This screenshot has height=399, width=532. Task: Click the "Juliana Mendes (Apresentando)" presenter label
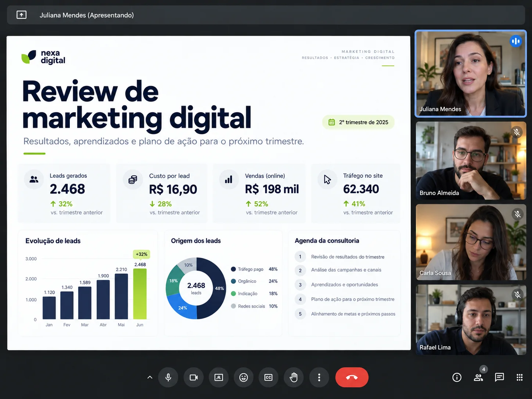[x=87, y=15]
